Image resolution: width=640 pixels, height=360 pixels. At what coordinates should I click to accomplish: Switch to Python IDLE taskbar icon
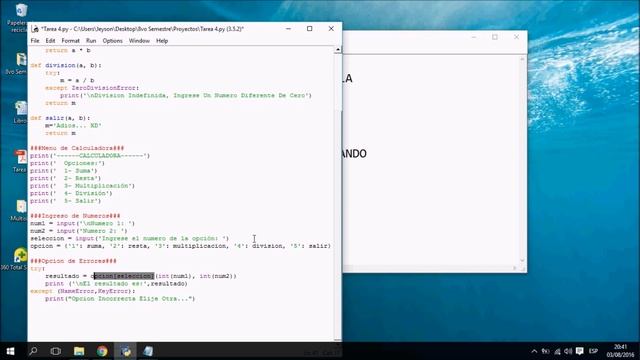click(125, 351)
